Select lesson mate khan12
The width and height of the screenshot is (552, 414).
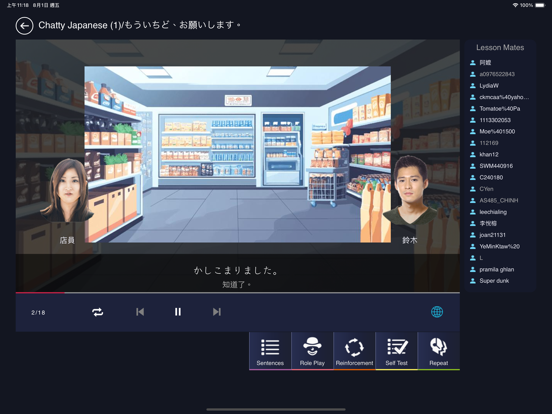coord(489,155)
